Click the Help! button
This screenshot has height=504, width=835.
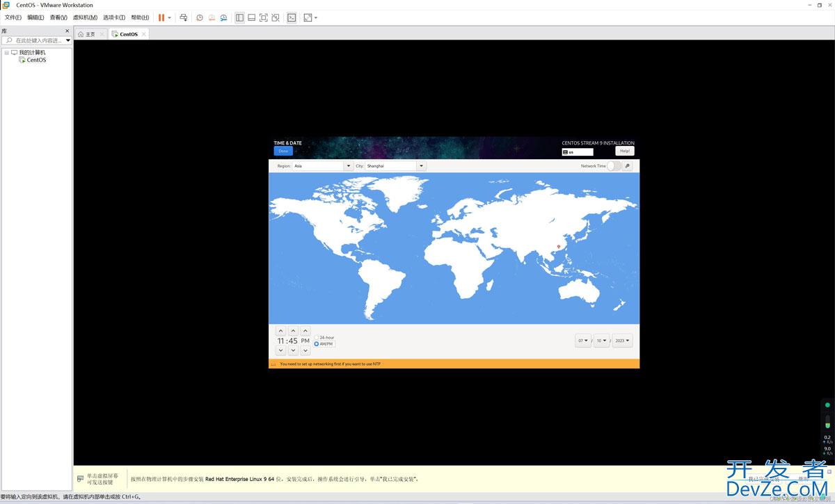coord(625,151)
